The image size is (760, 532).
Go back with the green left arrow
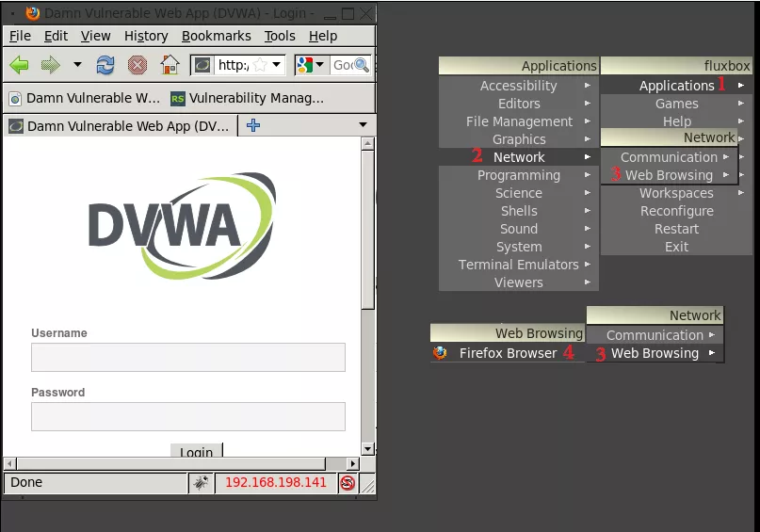pyautogui.click(x=20, y=65)
